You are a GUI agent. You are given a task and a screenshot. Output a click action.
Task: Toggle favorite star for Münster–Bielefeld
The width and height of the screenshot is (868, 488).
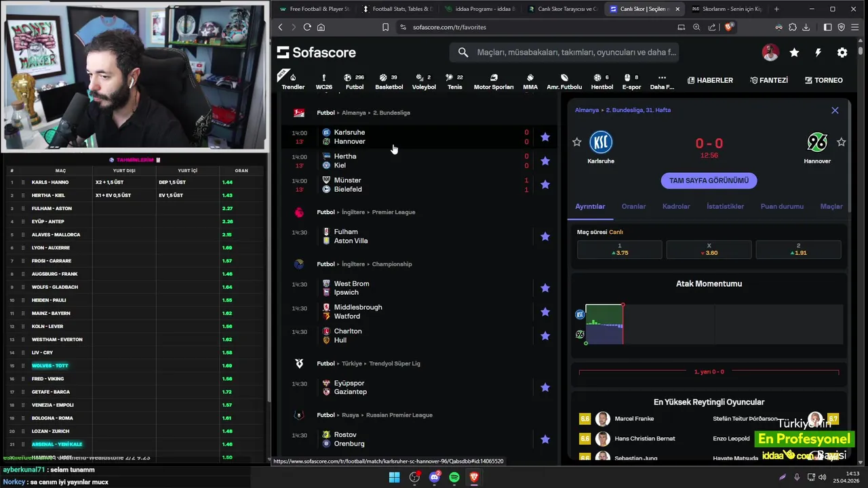point(545,184)
